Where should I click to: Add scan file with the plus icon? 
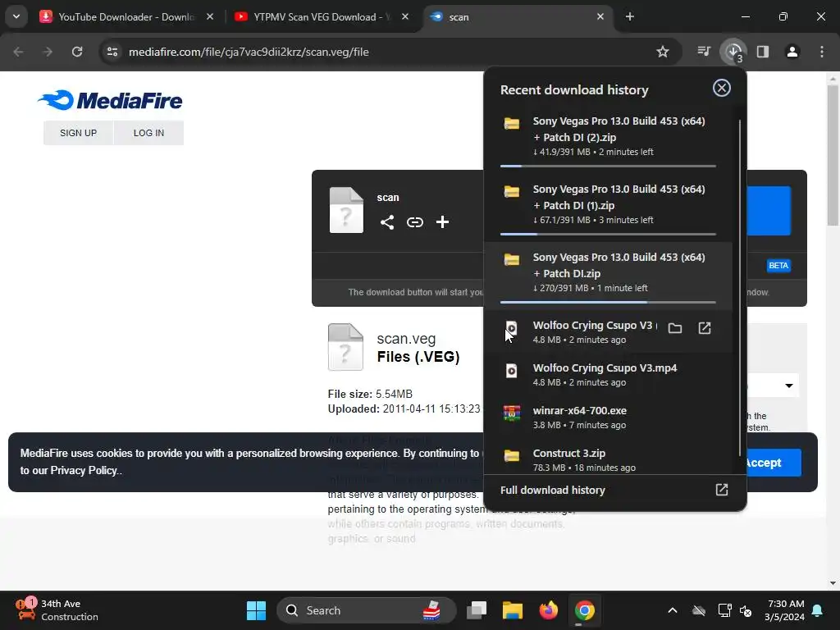(442, 222)
